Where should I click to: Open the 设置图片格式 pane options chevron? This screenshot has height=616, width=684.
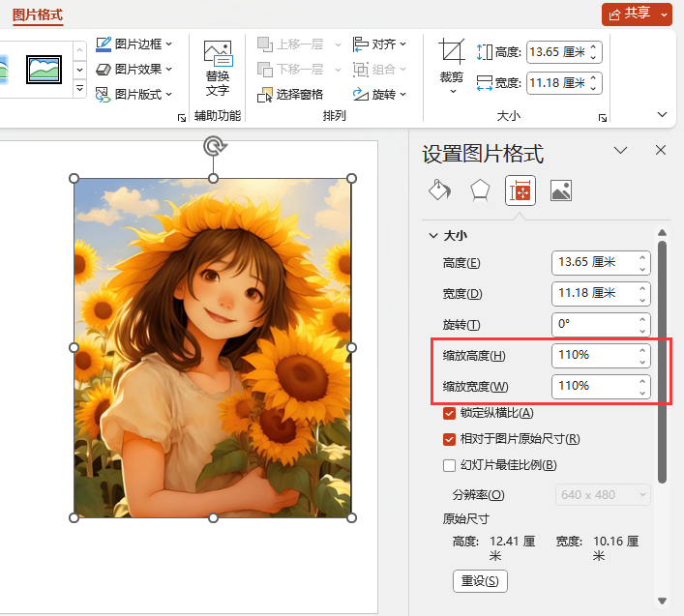620,151
